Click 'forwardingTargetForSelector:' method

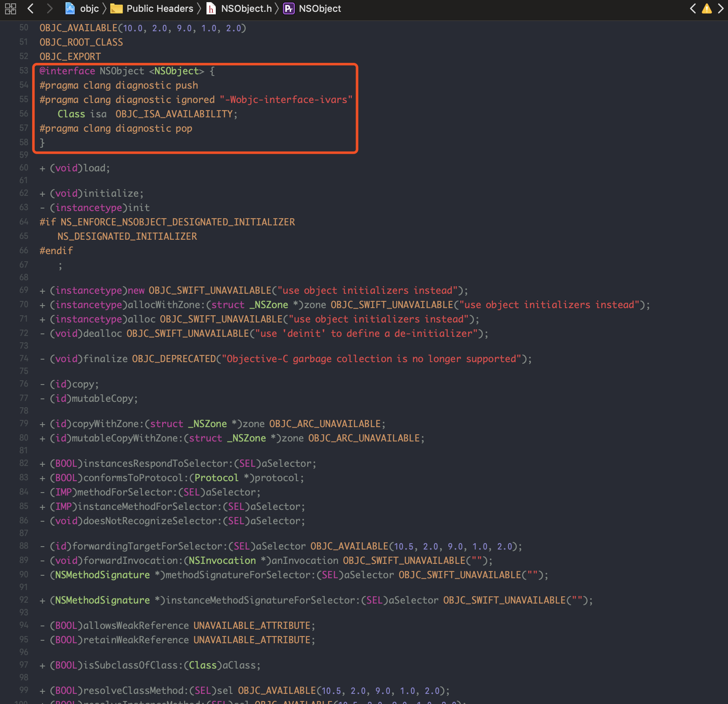pyautogui.click(x=150, y=546)
